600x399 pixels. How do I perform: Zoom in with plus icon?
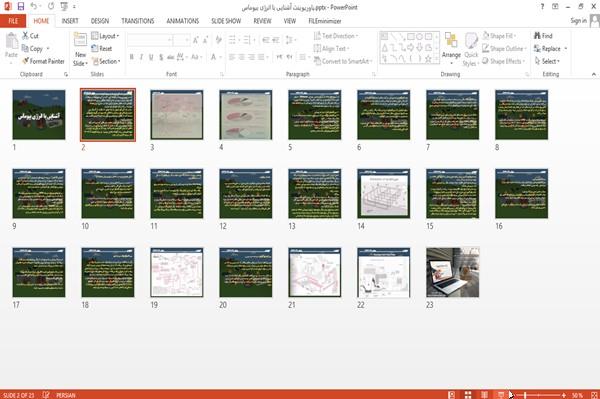(564, 395)
